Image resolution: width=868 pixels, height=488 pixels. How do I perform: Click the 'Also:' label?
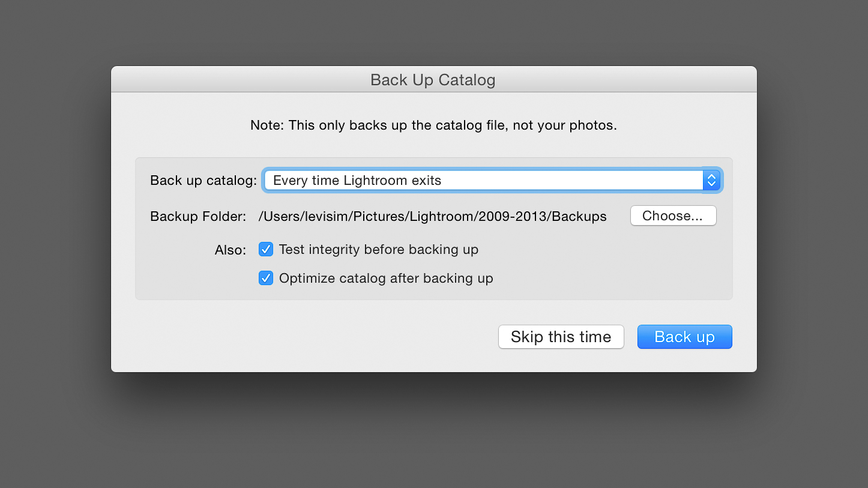231,249
